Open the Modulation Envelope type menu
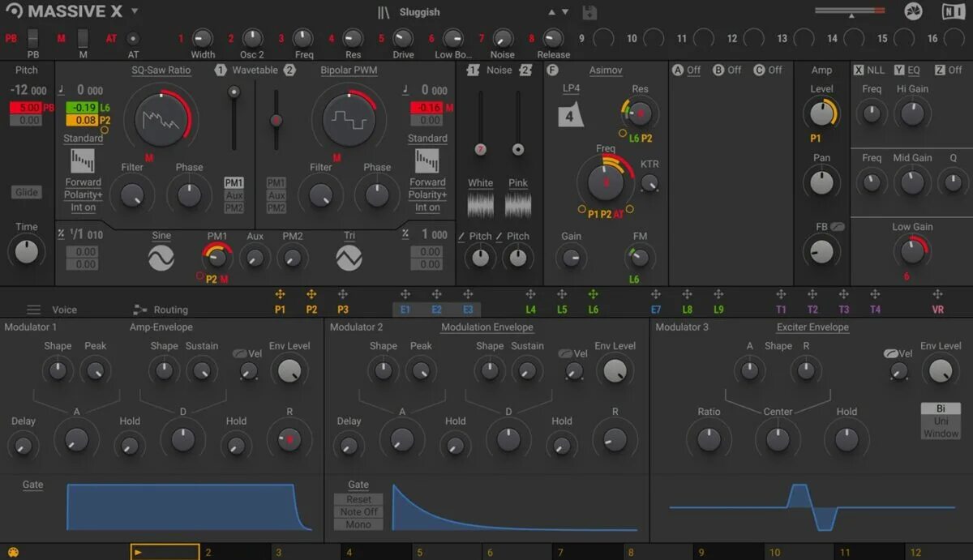The width and height of the screenshot is (973, 560). (487, 327)
